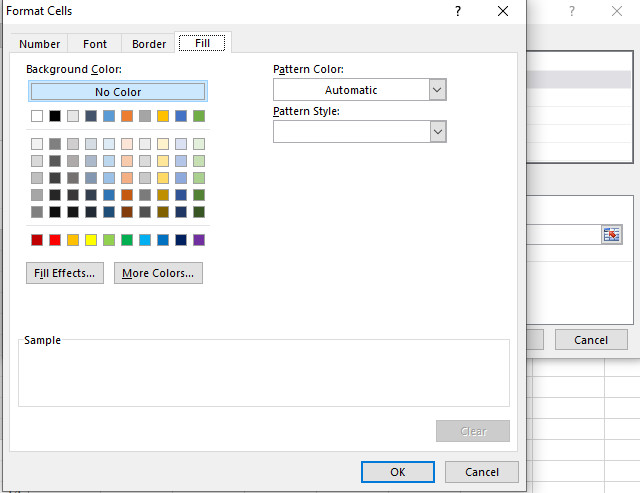Pick the black swatch in top theme row

pyautogui.click(x=55, y=116)
